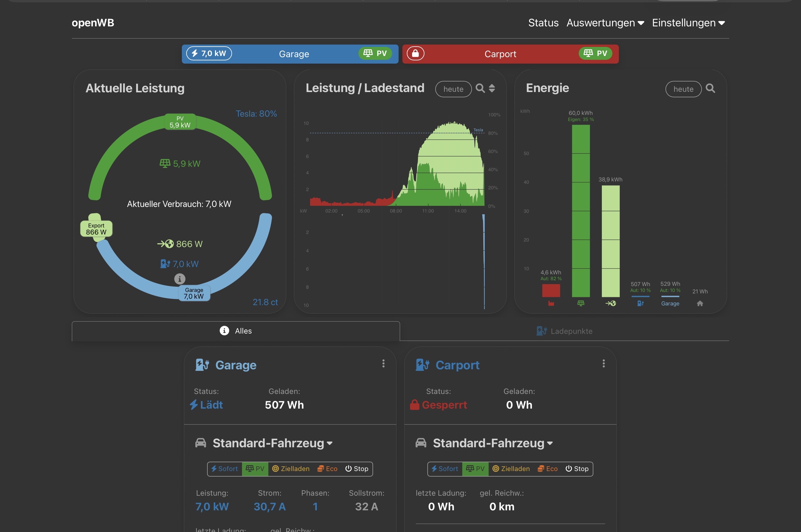801x532 pixels.
Task: Open the Status menu item
Action: [x=543, y=23]
